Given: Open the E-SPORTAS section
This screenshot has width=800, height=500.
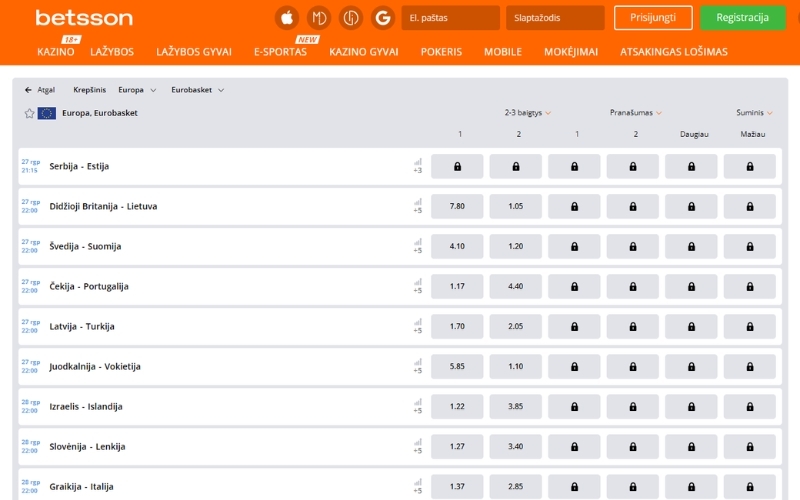Looking at the screenshot, I should 280,52.
